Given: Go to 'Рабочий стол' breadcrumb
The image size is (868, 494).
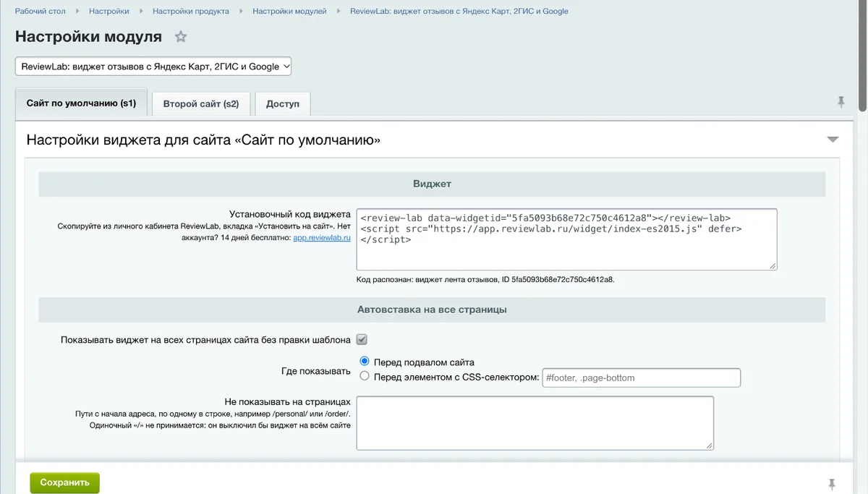Looking at the screenshot, I should pos(41,11).
